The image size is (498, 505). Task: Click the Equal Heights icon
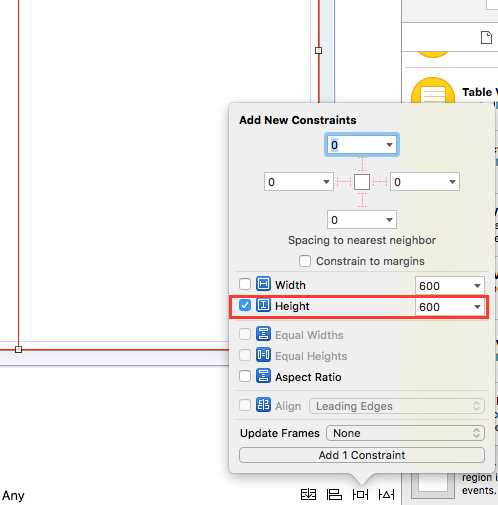click(x=263, y=355)
